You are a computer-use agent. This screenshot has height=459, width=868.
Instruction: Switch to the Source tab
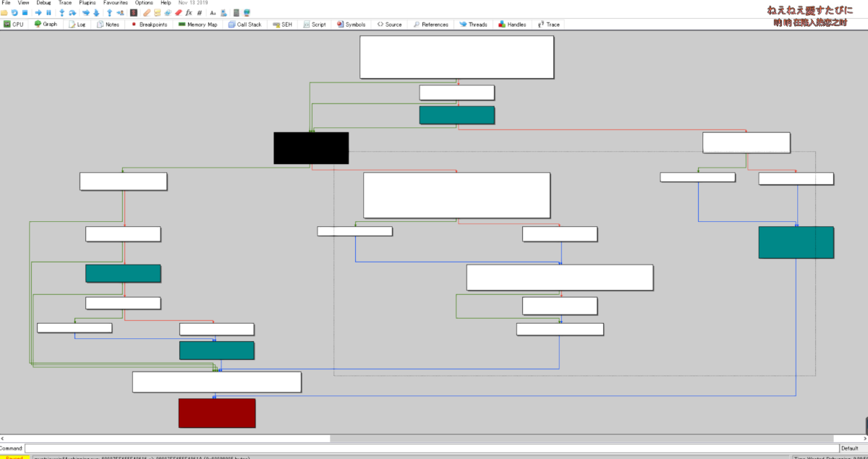tap(389, 25)
